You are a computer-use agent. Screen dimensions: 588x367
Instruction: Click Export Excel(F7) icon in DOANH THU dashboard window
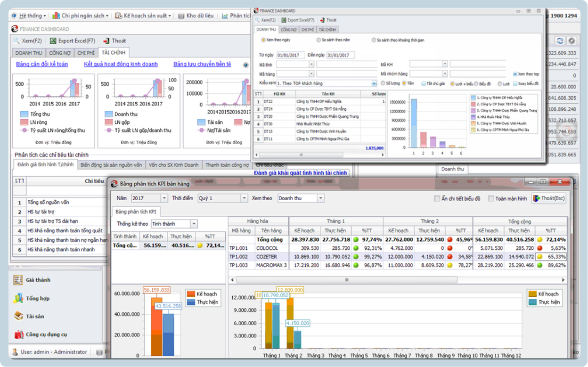(284, 20)
